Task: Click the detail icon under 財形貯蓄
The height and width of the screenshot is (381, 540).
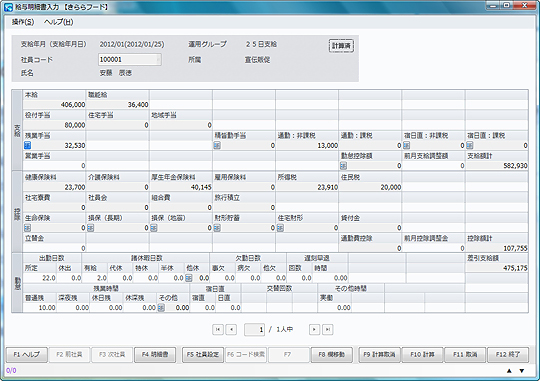Action: tap(217, 228)
